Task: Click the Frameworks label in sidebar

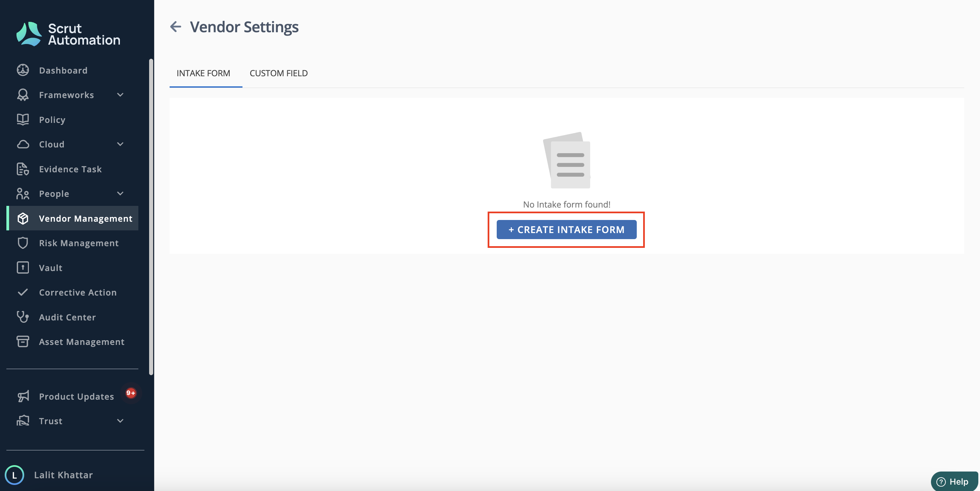Action: pos(66,95)
